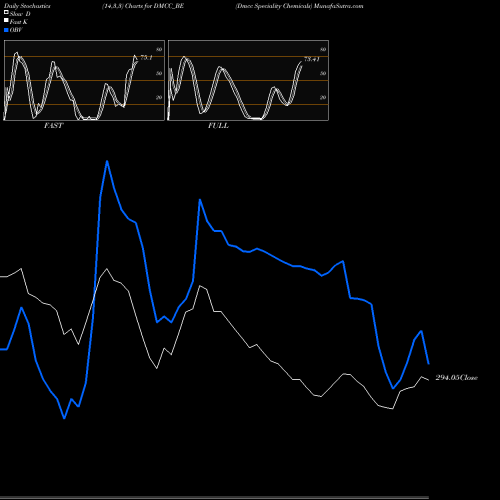Image resolution: width=500 pixels, height=500 pixels.
Task: Click the 20 axis label in FAST chart
Action: coord(159,97)
